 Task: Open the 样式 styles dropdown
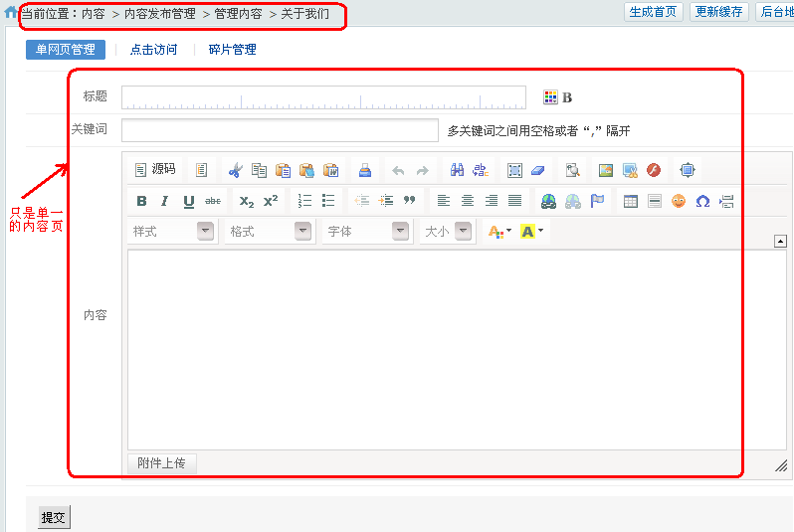point(172,231)
